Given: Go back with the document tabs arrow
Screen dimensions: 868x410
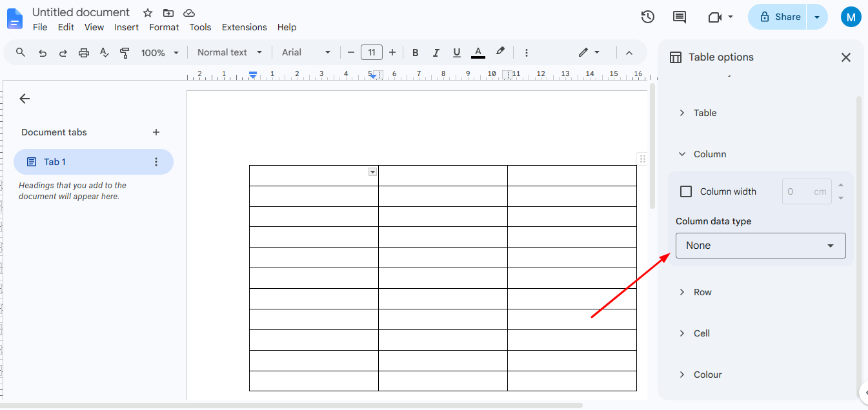Looking at the screenshot, I should pos(25,99).
